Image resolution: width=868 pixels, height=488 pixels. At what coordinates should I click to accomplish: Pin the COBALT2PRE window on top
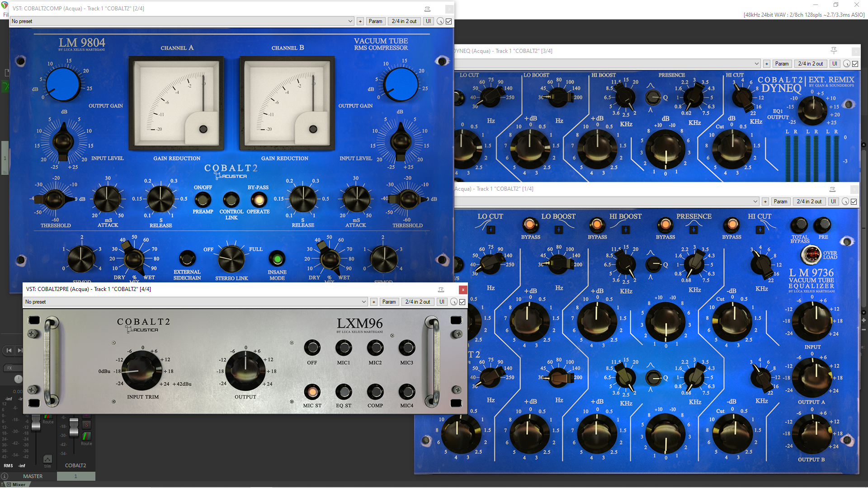point(441,290)
